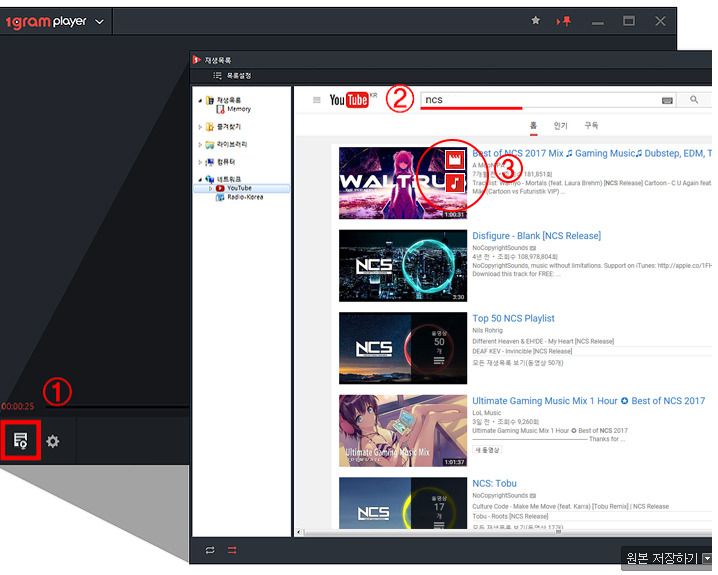Switch to the 구독 tab
The height and width of the screenshot is (575, 718).
(x=591, y=125)
